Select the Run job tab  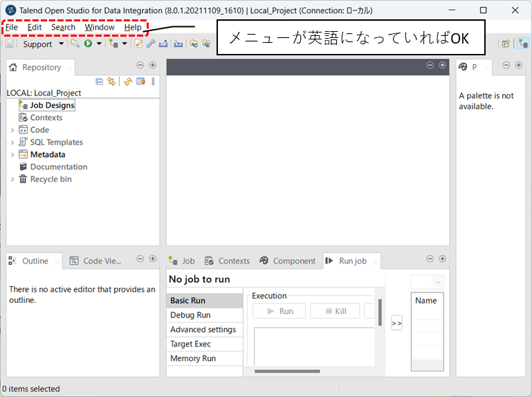352,261
